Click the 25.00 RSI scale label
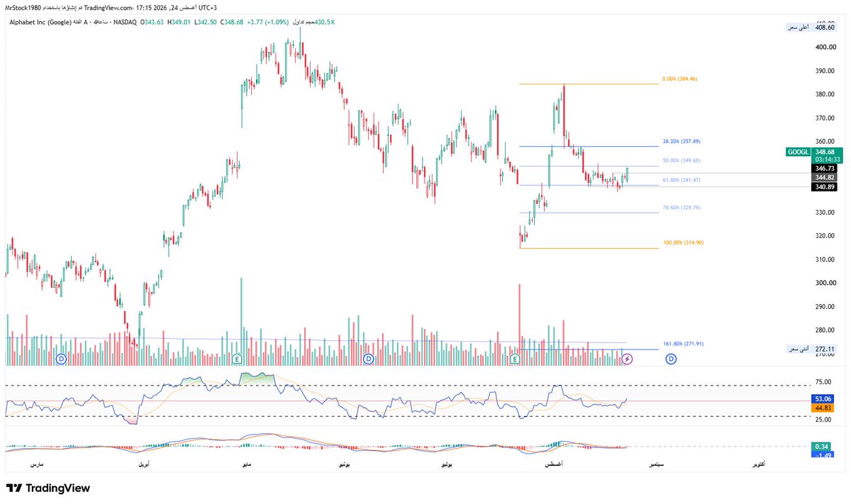The image size is (851, 504). 823,420
